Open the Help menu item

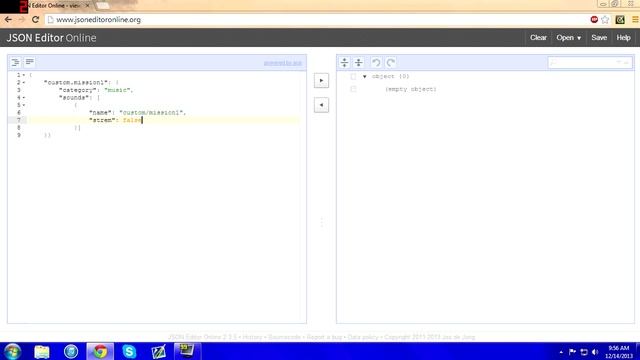(x=623, y=38)
